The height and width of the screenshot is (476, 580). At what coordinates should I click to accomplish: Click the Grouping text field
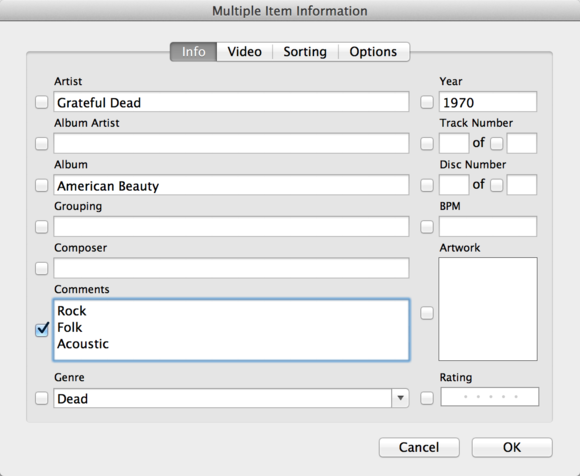click(231, 226)
